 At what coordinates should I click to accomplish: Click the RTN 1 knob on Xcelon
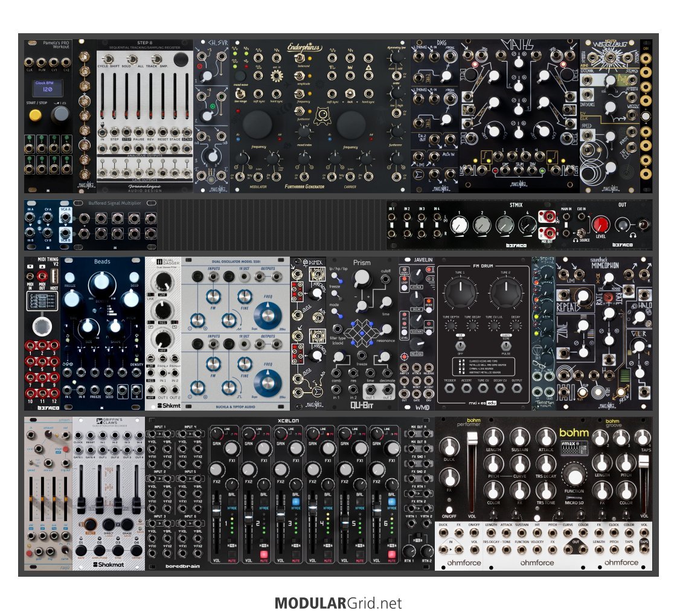tap(409, 551)
